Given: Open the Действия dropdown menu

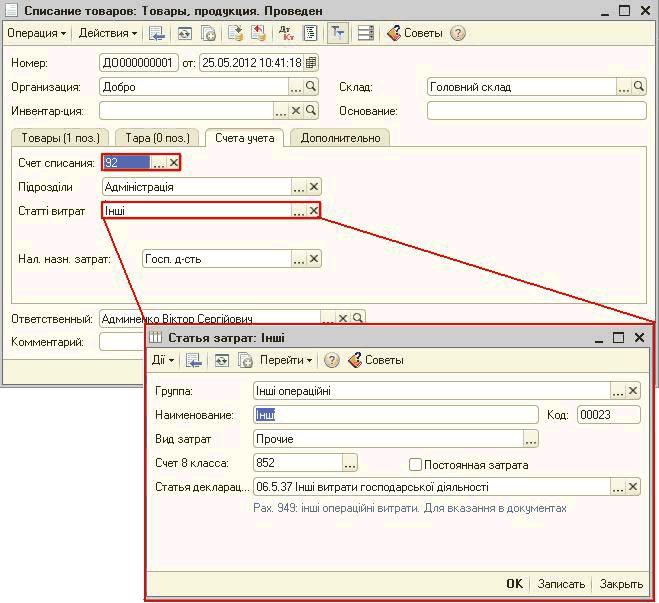Looking at the screenshot, I should [x=107, y=33].
